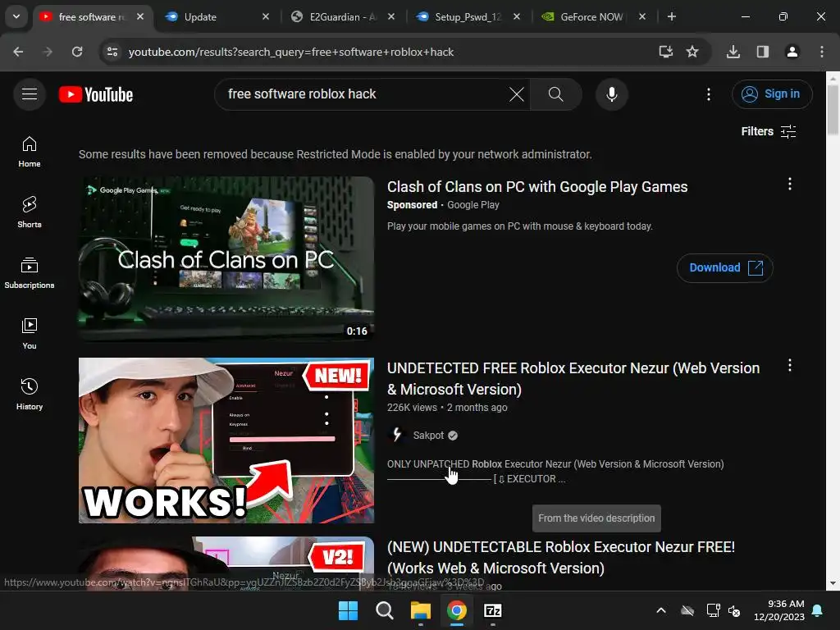Click the Chrome address bar URL
The height and width of the screenshot is (630, 840).
pyautogui.click(x=291, y=52)
